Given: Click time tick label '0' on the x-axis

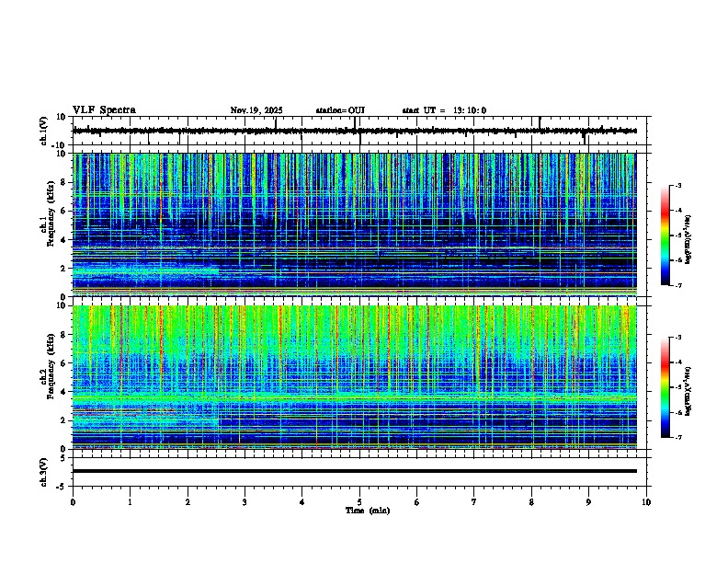Looking at the screenshot, I should [x=73, y=501].
